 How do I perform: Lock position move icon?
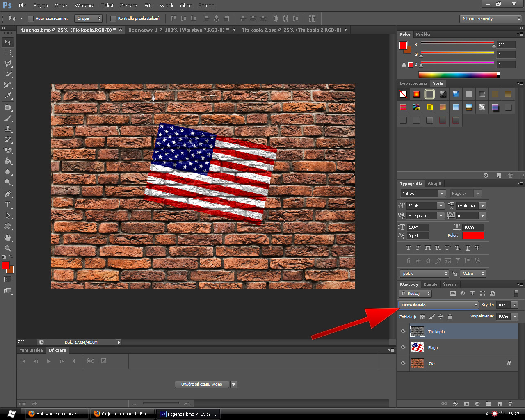(x=441, y=317)
